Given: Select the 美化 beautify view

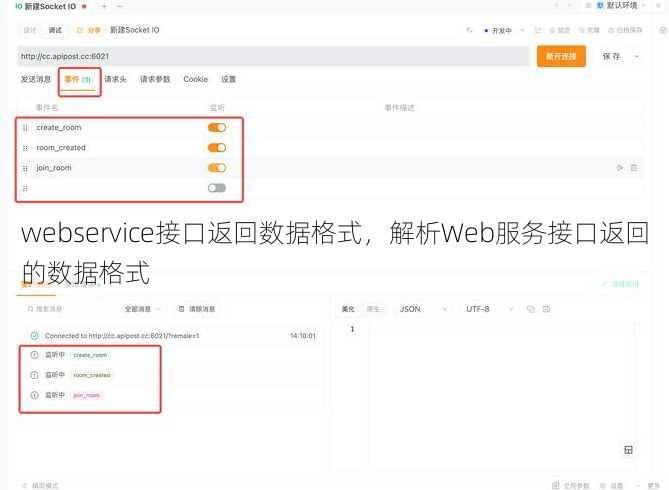Looking at the screenshot, I should click(x=348, y=309).
